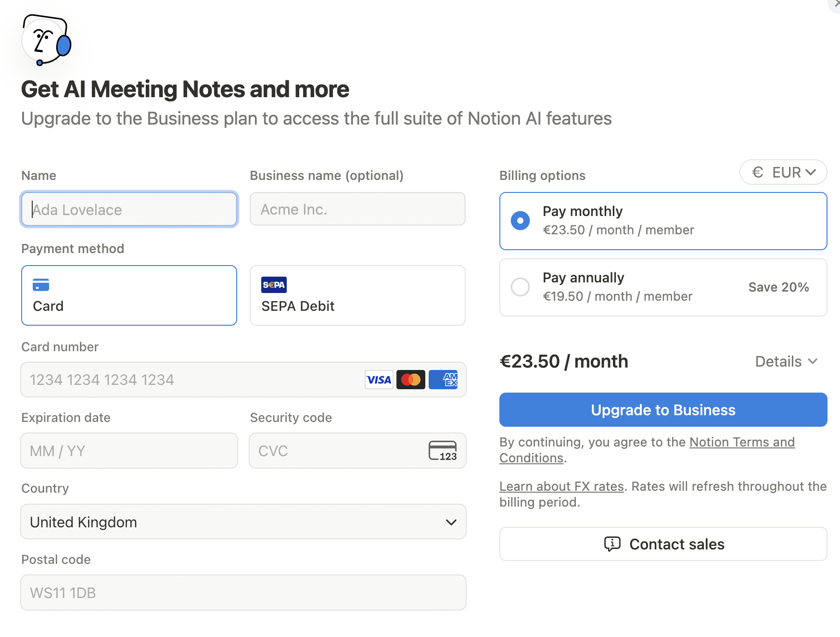
Task: Click the Business name input field
Action: tap(357, 209)
